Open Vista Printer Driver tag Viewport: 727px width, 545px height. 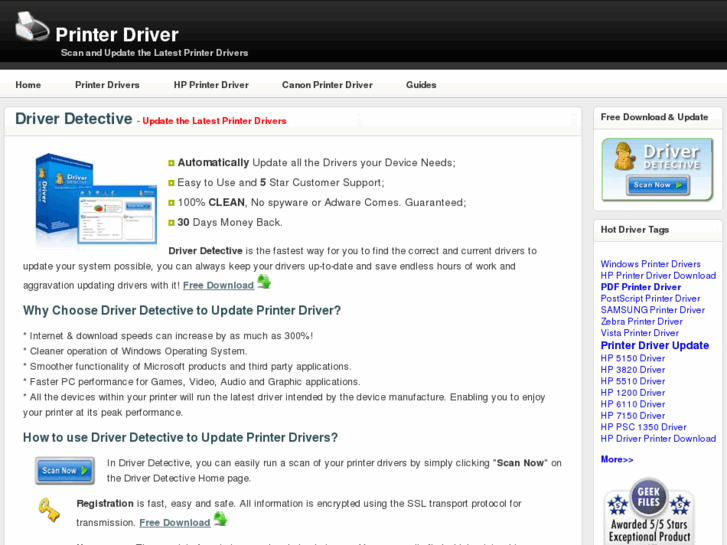[x=640, y=333]
